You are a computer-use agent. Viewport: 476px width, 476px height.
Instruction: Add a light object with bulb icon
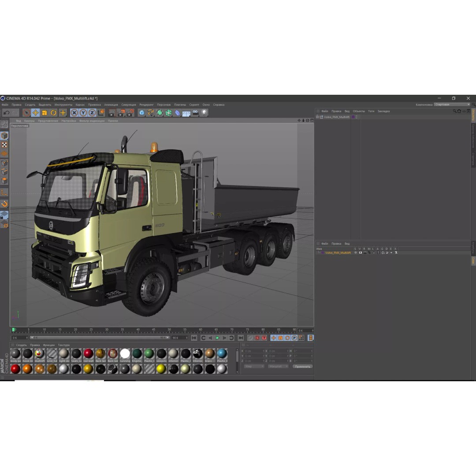(x=205, y=113)
